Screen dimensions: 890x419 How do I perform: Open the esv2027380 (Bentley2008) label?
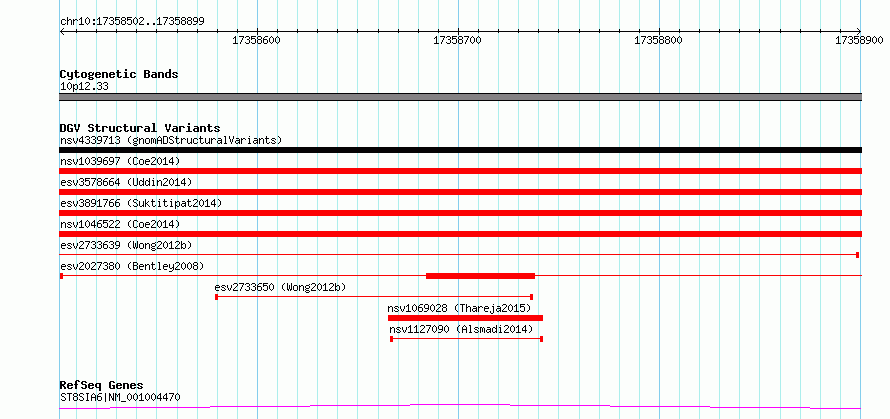click(x=132, y=266)
